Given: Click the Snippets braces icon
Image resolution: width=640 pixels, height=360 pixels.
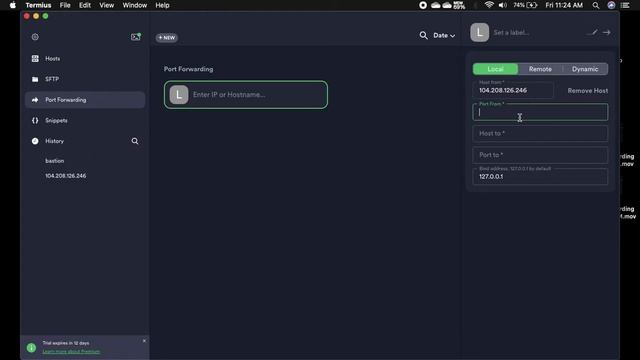Looking at the screenshot, I should point(35,120).
